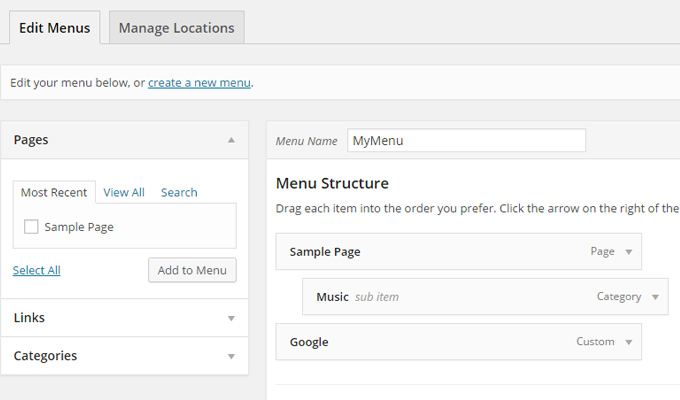Screen dimensions: 680x400
Task: Open Sample Page menu item settings arrow
Action: tap(628, 252)
